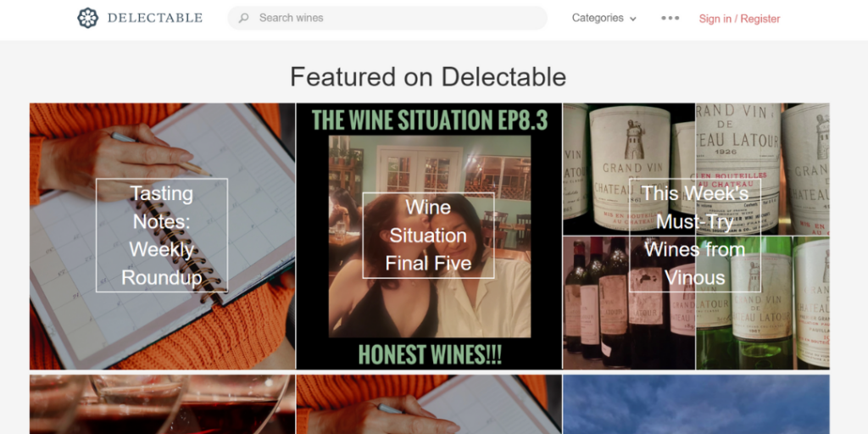Click the Wine Situation Final Five title box
Screen dimensions: 868x434
tap(428, 236)
